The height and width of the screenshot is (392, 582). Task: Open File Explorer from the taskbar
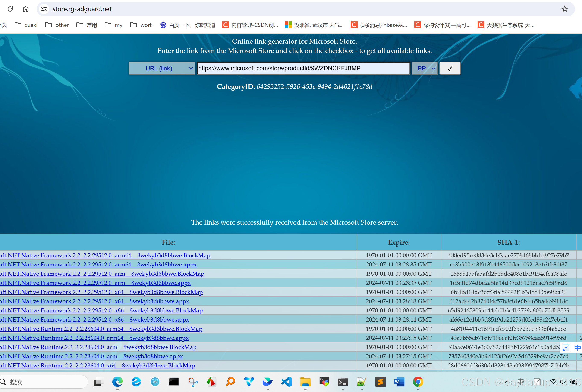click(305, 382)
